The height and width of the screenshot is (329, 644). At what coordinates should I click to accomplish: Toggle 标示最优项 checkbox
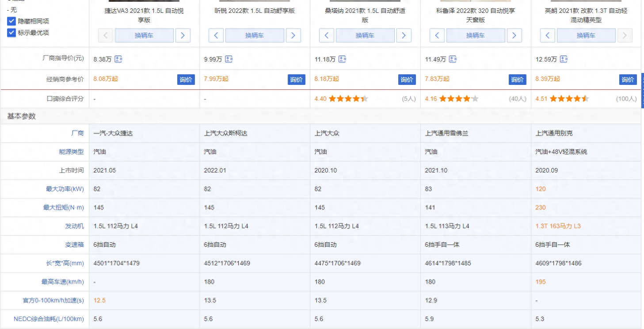pos(11,32)
